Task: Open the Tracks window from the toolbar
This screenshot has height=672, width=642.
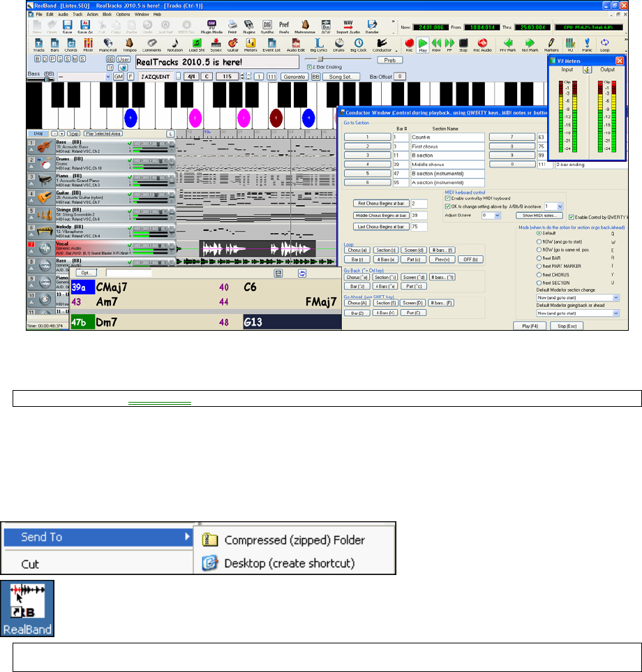Action: tap(38, 45)
